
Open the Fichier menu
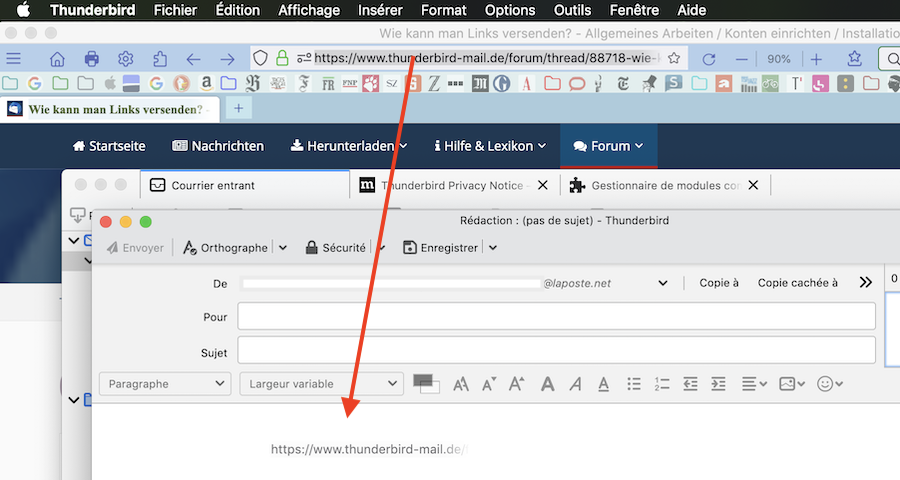point(175,10)
